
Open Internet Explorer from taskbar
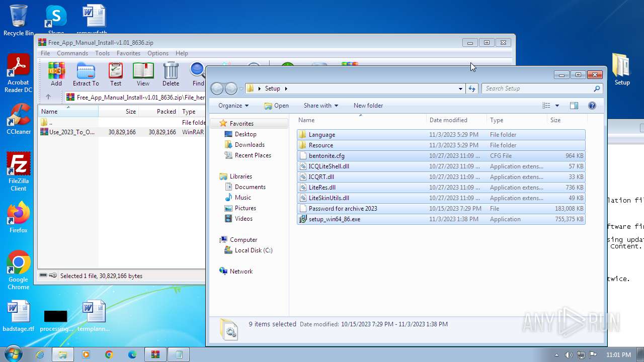[40, 354]
